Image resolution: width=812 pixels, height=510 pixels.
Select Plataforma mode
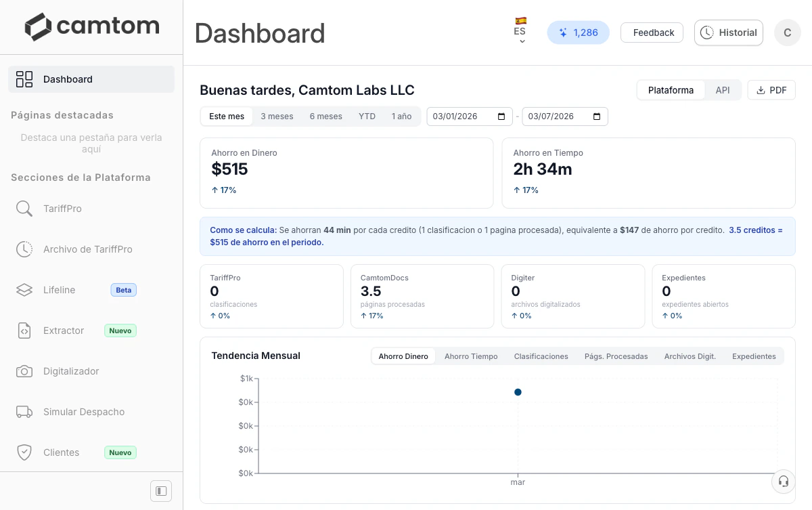pyautogui.click(x=671, y=89)
